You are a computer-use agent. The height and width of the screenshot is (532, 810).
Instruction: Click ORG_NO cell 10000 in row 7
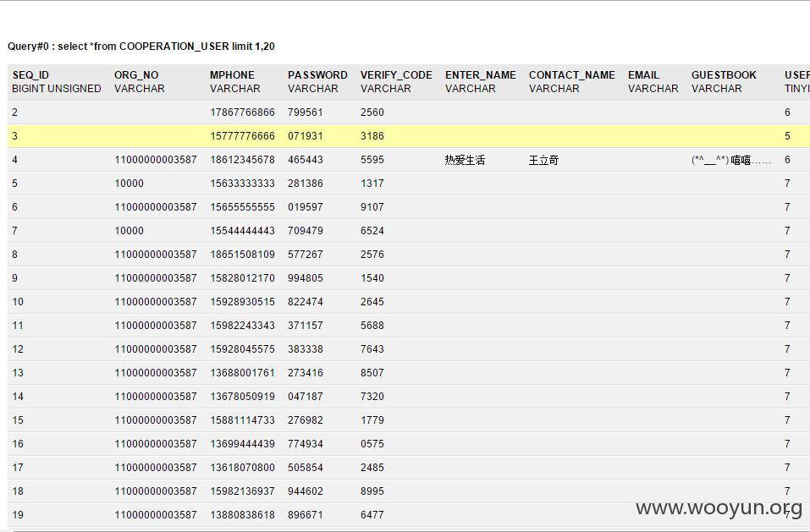point(129,231)
